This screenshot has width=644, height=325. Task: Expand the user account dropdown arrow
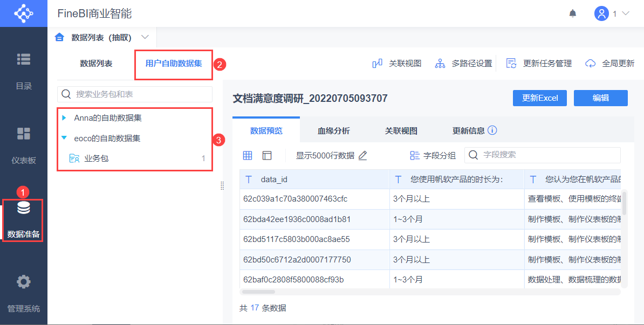(x=626, y=13)
